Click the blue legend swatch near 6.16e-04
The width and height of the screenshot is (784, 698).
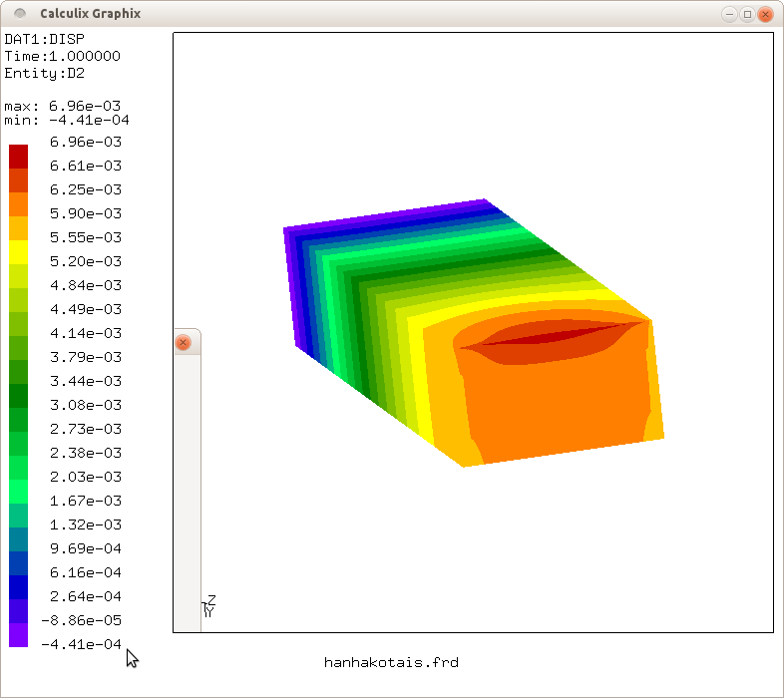tap(19, 563)
